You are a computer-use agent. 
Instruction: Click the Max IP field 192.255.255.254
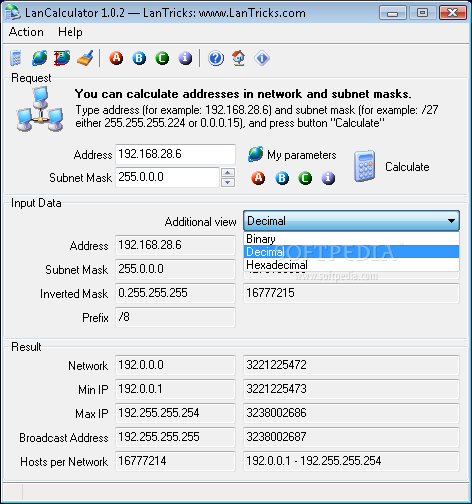click(x=176, y=413)
